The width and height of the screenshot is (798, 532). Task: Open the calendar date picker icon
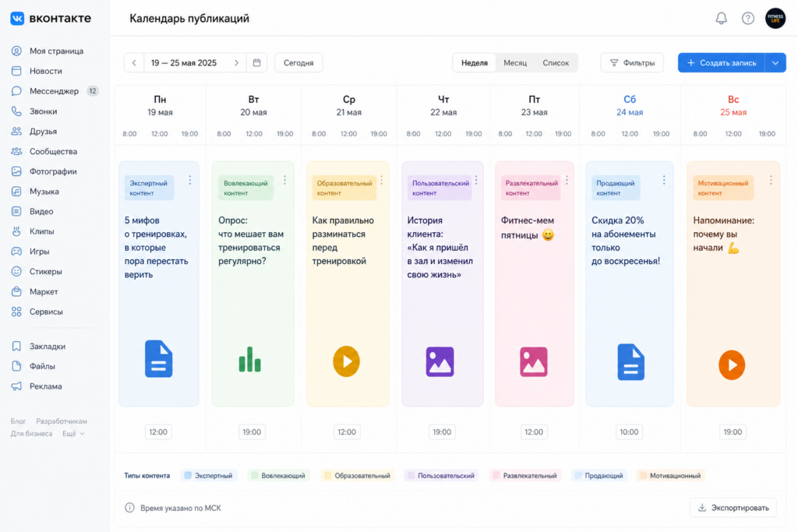point(256,62)
